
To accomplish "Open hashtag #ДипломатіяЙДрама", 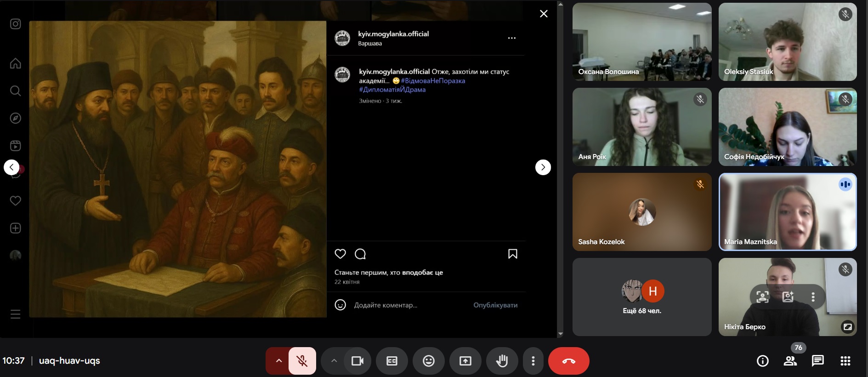I will [392, 90].
